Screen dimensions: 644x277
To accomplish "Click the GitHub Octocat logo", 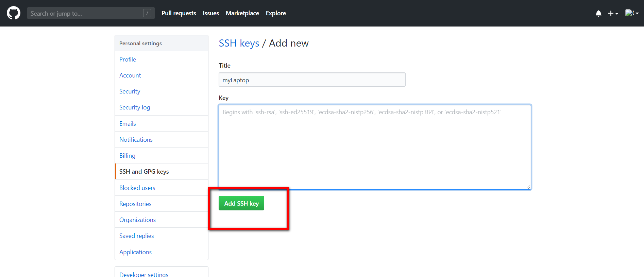I will tap(14, 13).
